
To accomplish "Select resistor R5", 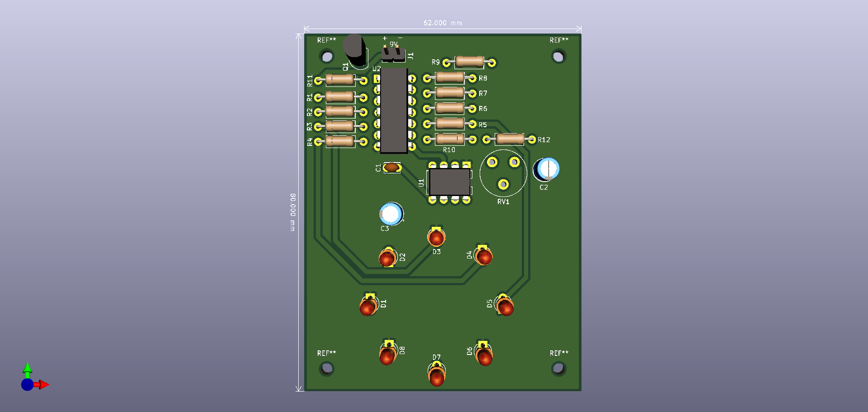I will point(450,124).
